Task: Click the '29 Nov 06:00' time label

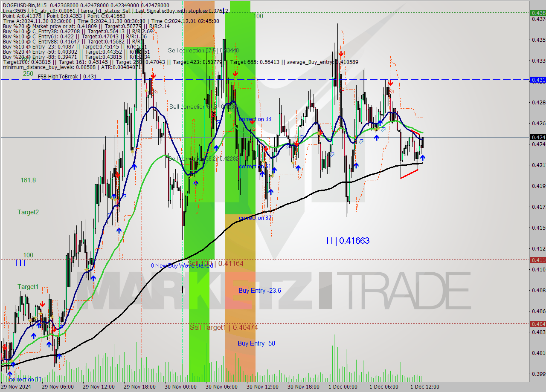Action: click(58, 387)
